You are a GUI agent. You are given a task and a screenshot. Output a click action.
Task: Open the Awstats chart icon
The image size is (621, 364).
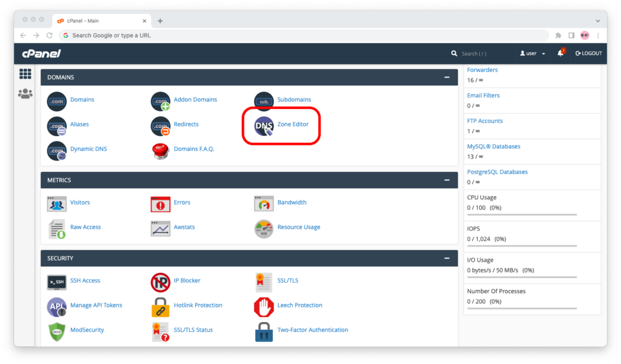coord(160,229)
